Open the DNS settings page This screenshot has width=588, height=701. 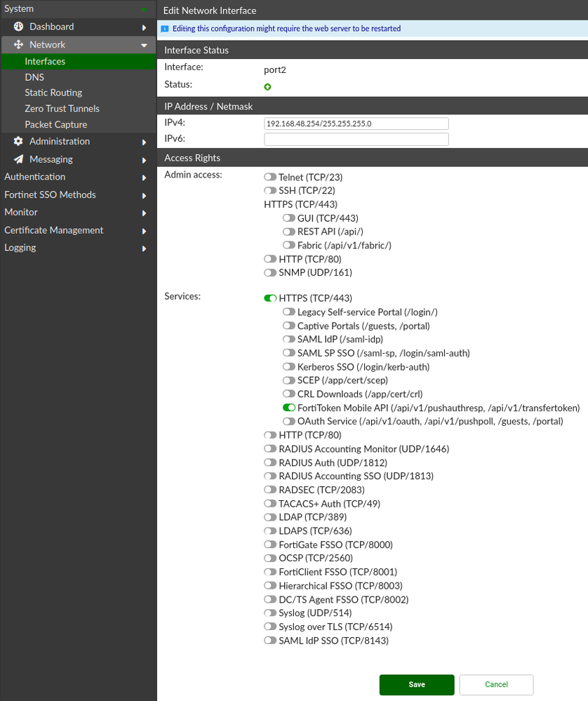34,77
